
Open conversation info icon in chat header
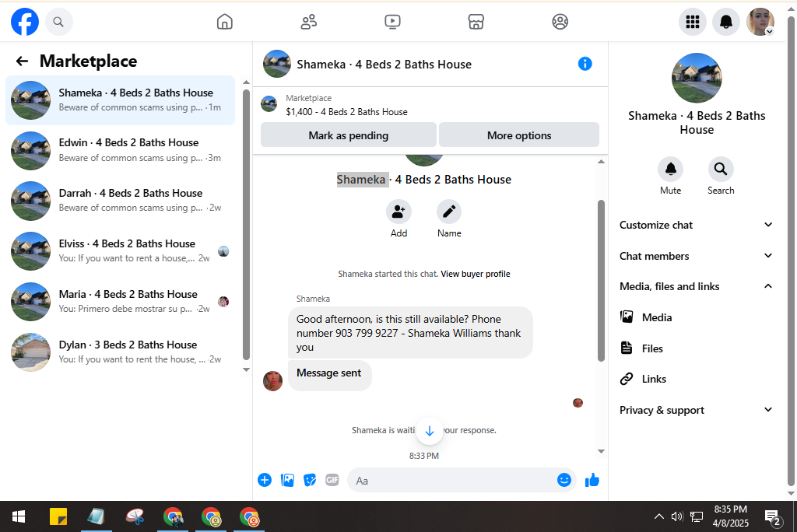pos(585,64)
